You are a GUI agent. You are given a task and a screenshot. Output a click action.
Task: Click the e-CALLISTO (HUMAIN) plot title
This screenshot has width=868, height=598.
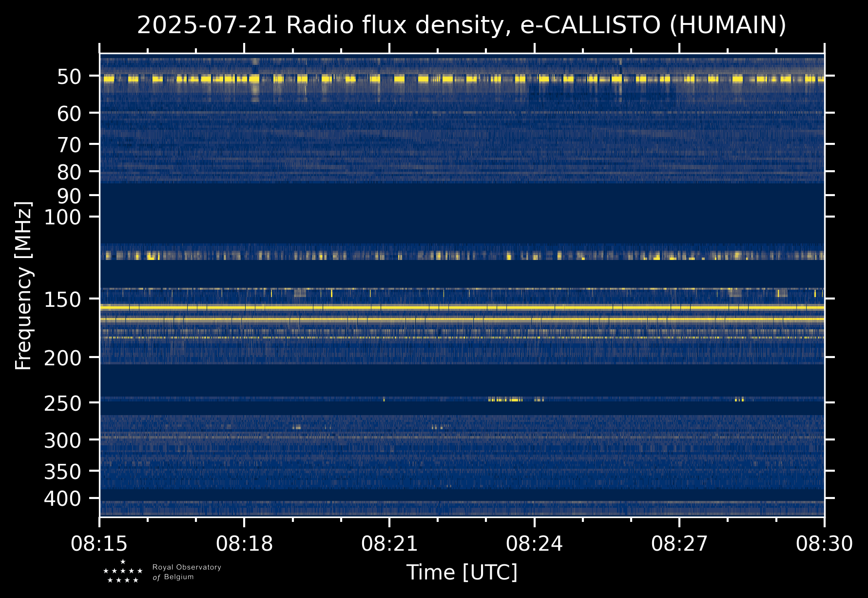click(x=461, y=25)
